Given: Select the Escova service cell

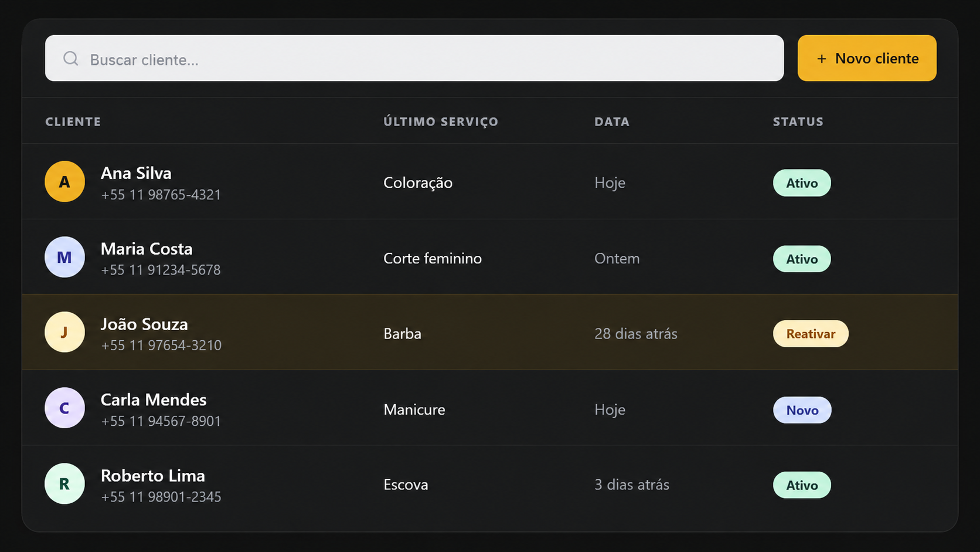Looking at the screenshot, I should (x=406, y=485).
